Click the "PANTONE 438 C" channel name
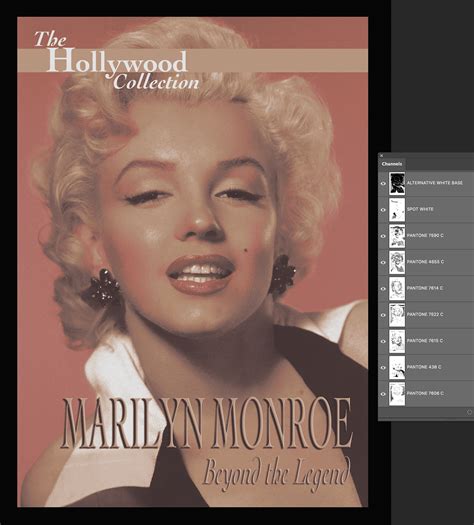 424,367
